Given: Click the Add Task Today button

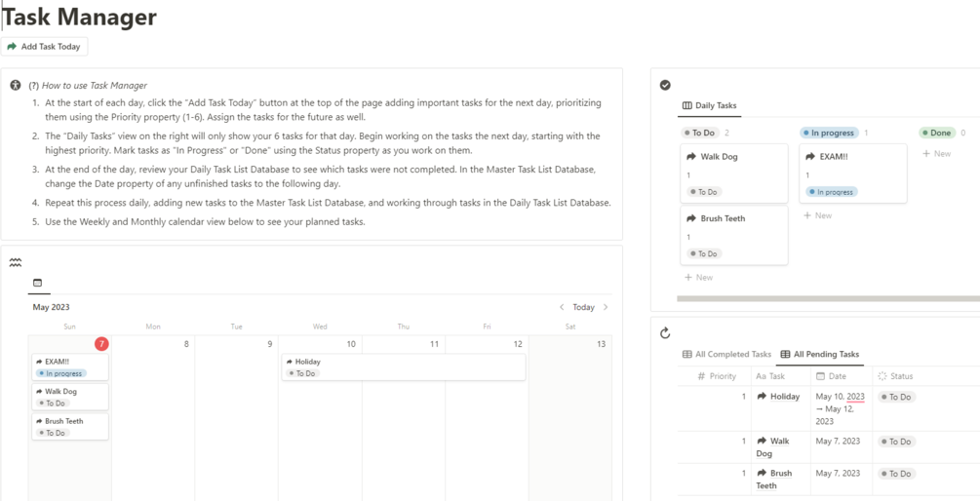Looking at the screenshot, I should (44, 47).
